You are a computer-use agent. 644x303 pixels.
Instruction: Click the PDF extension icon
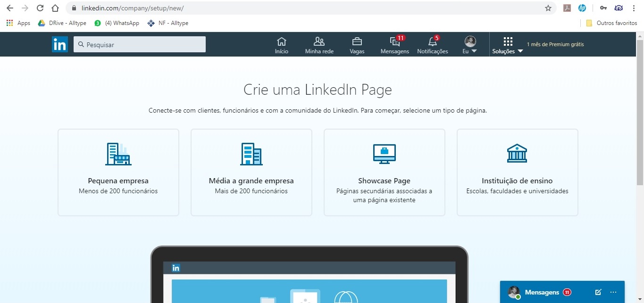coord(567,8)
